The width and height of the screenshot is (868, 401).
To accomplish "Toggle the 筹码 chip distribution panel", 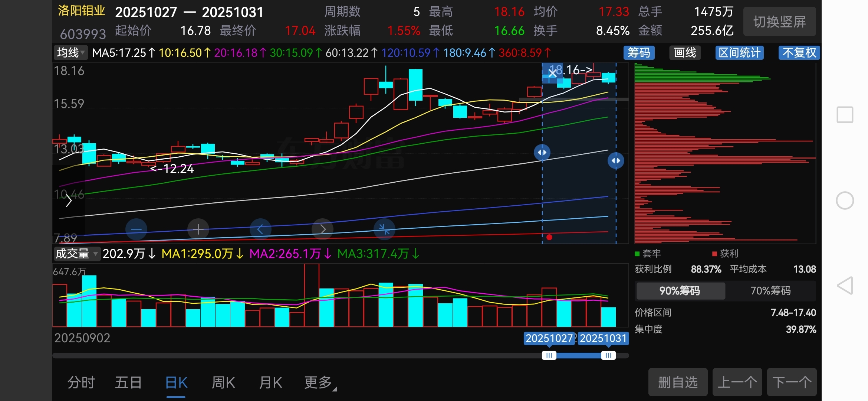I will (x=639, y=53).
